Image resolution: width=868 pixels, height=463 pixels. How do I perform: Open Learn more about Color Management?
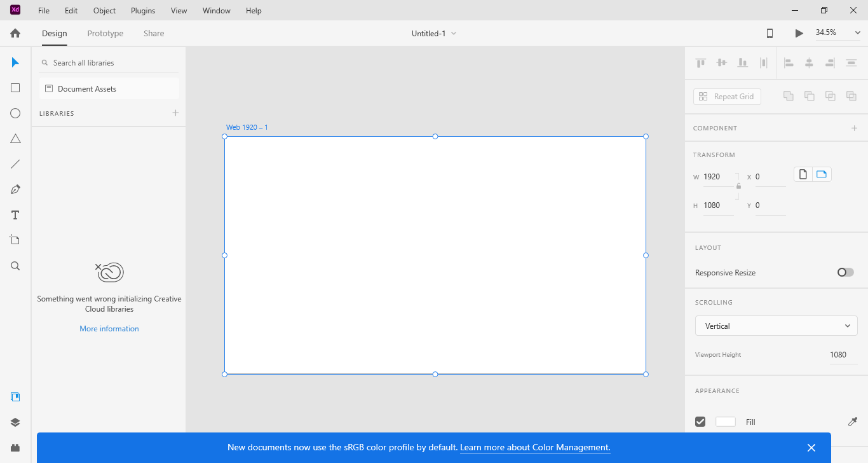coord(534,447)
